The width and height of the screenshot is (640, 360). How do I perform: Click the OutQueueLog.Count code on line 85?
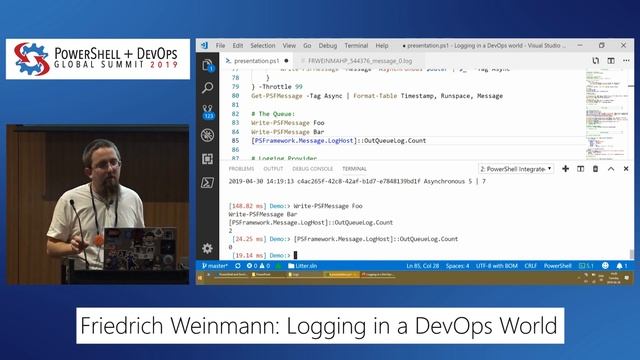pyautogui.click(x=395, y=140)
